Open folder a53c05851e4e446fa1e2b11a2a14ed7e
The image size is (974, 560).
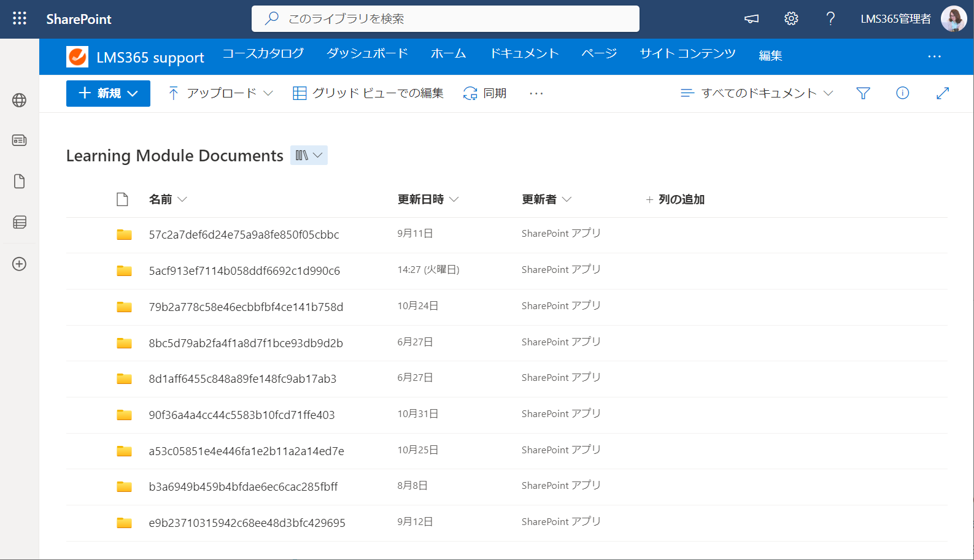click(246, 451)
